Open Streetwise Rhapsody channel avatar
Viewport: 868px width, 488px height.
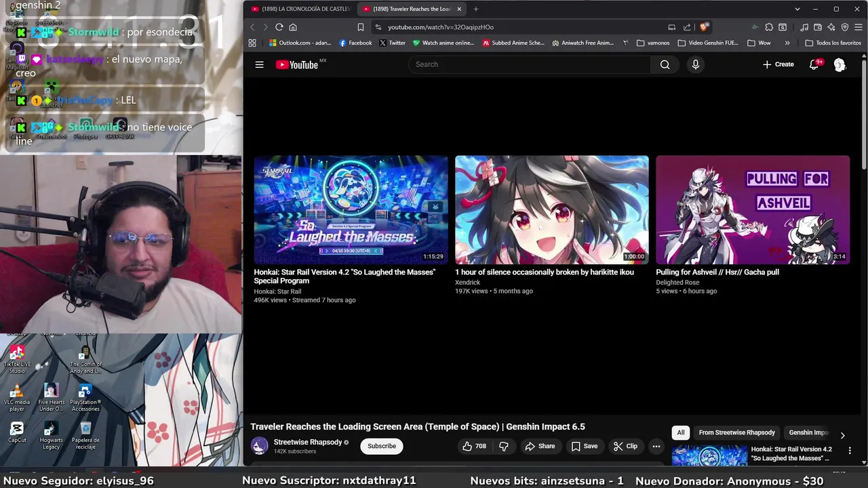point(259,446)
